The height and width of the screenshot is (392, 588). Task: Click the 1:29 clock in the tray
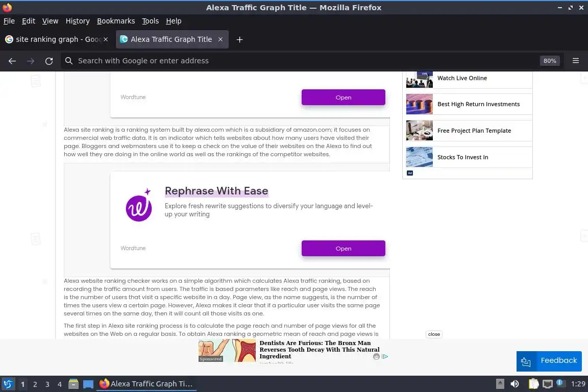click(x=578, y=384)
